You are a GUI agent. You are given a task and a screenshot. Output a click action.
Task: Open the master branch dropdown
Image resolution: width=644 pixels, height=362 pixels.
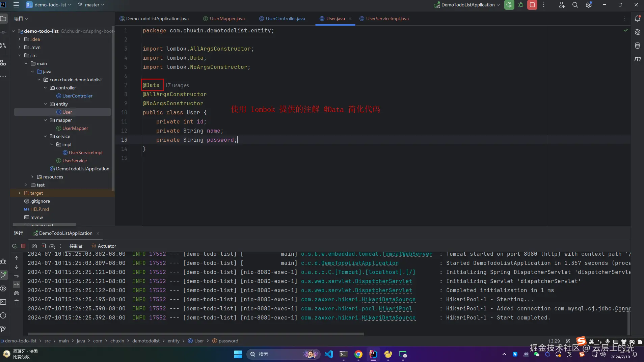click(91, 5)
